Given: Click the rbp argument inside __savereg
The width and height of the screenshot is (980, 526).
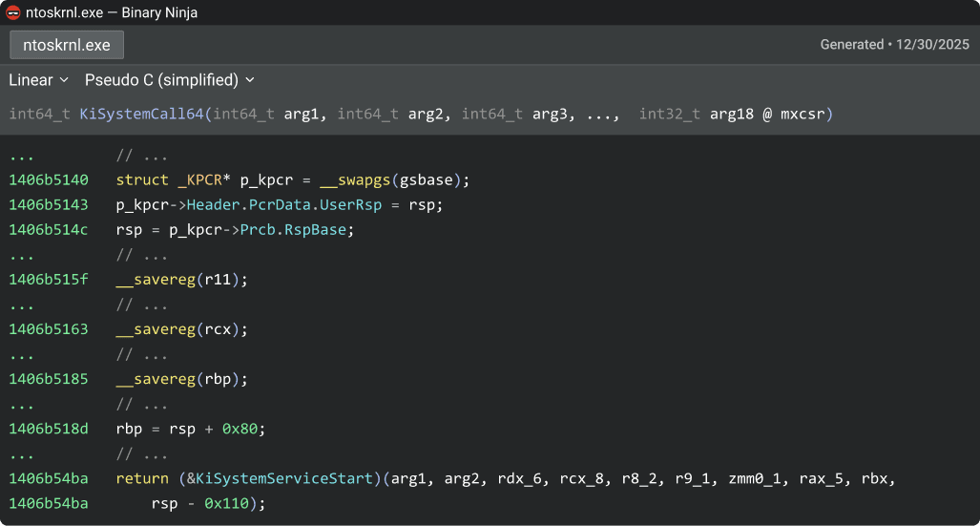Looking at the screenshot, I should pyautogui.click(x=223, y=379).
